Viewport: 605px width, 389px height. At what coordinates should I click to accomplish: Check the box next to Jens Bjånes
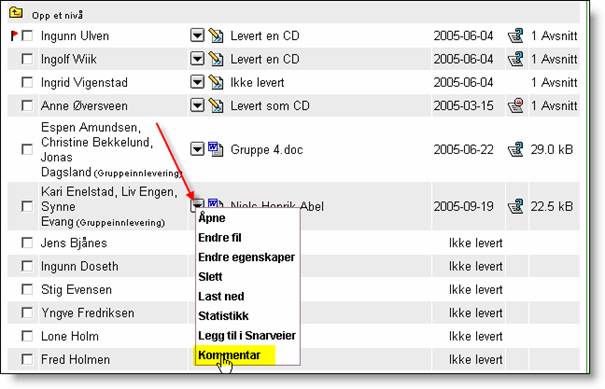(x=27, y=243)
